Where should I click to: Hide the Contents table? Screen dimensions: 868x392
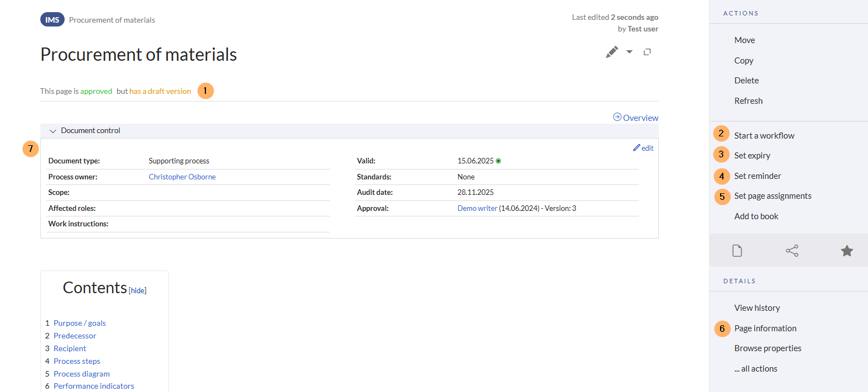(137, 290)
